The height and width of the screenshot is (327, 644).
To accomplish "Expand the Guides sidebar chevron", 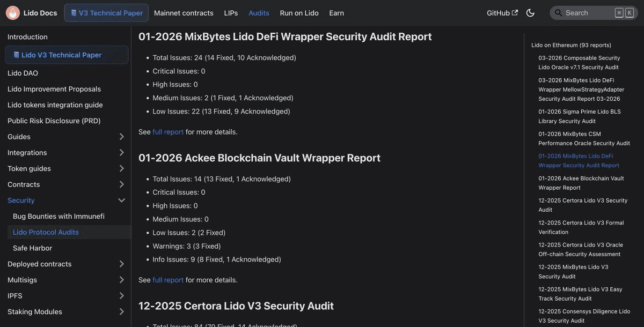I will 121,137.
